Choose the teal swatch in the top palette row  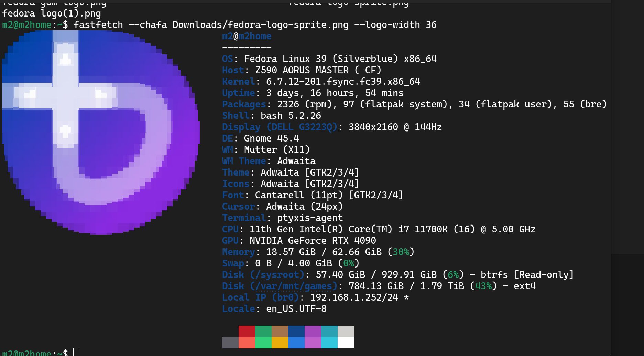(329, 331)
